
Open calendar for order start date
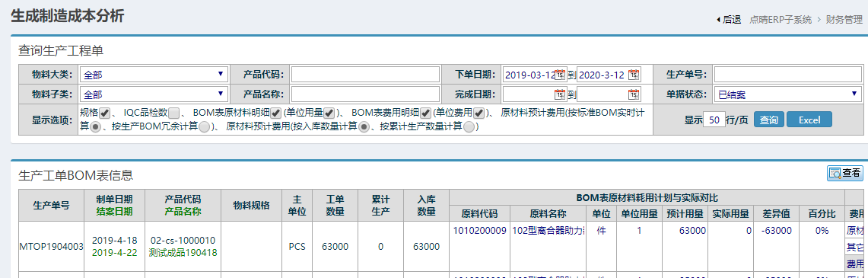click(x=560, y=75)
